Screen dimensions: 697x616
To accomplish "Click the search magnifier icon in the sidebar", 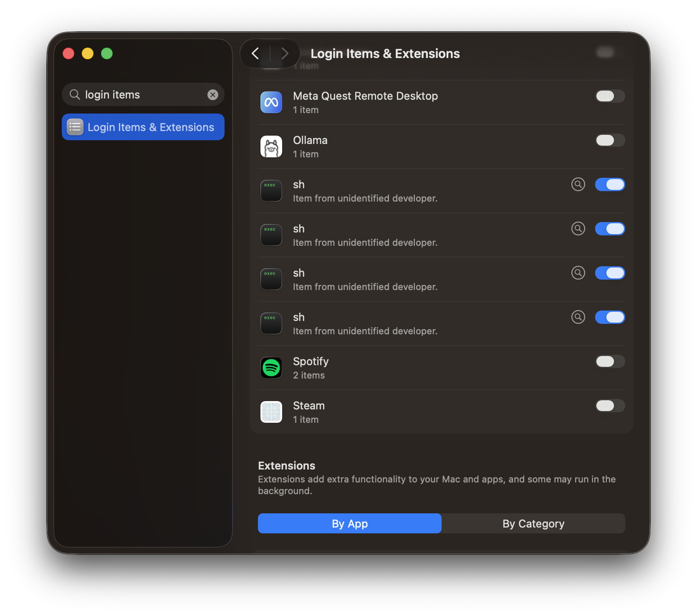I will (x=75, y=95).
